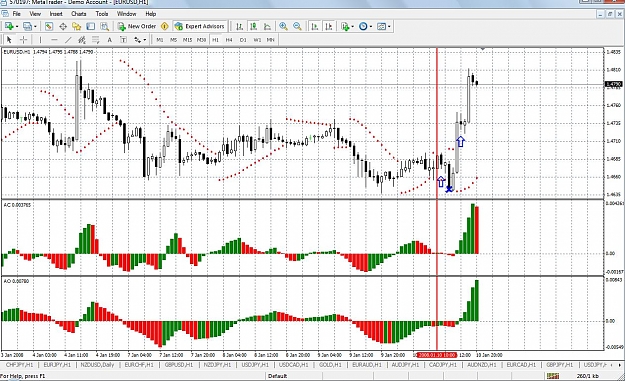Click the chart tabs scroll-right arrow
This screenshot has height=381, width=625.
[620, 365]
